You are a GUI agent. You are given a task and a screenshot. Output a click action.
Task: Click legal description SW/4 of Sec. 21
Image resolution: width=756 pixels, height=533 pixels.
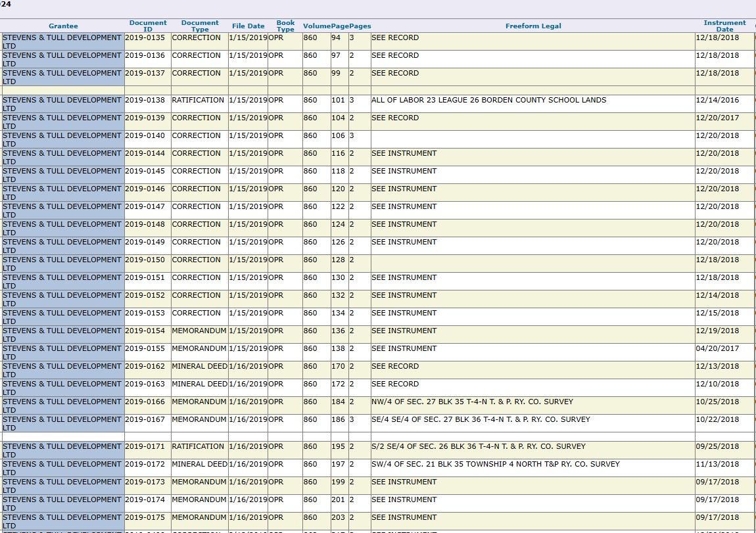pyautogui.click(x=495, y=465)
